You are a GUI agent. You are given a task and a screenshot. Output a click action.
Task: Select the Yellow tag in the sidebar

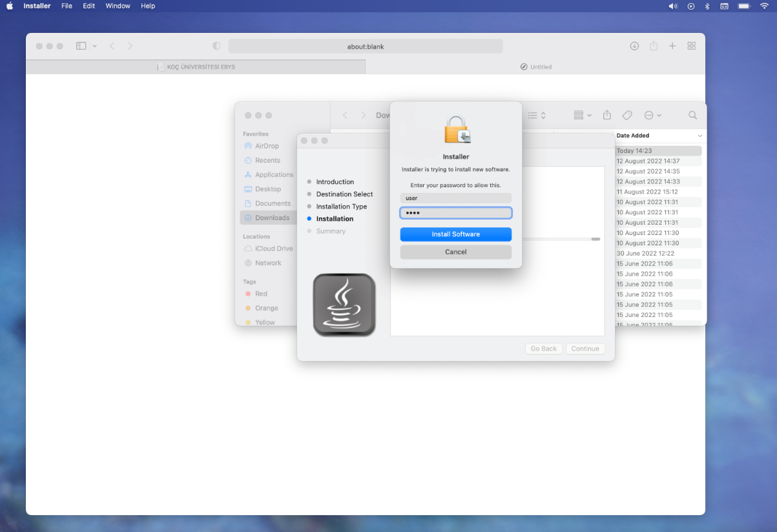coord(264,322)
